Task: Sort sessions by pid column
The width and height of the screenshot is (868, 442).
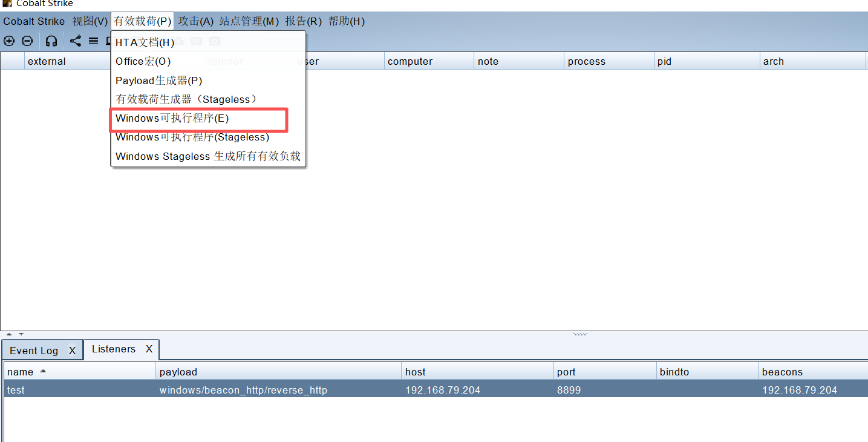Action: point(707,61)
